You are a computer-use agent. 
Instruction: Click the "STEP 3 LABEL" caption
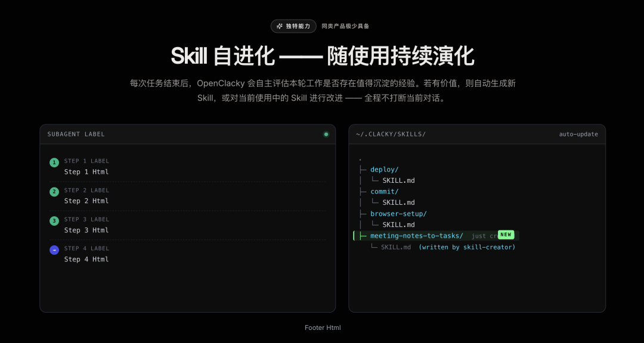click(x=86, y=220)
